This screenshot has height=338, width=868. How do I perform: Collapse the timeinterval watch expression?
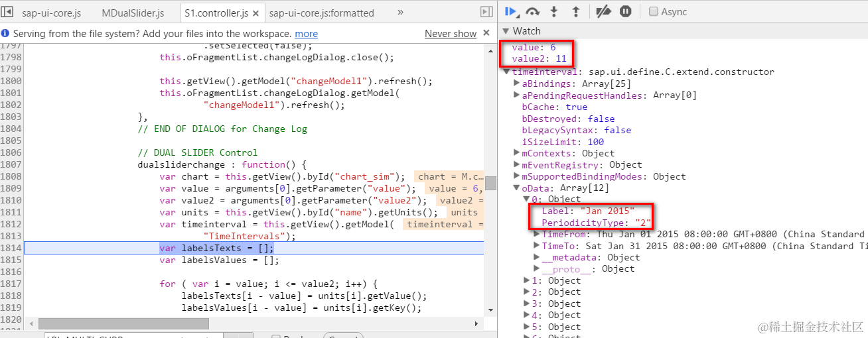tap(507, 72)
